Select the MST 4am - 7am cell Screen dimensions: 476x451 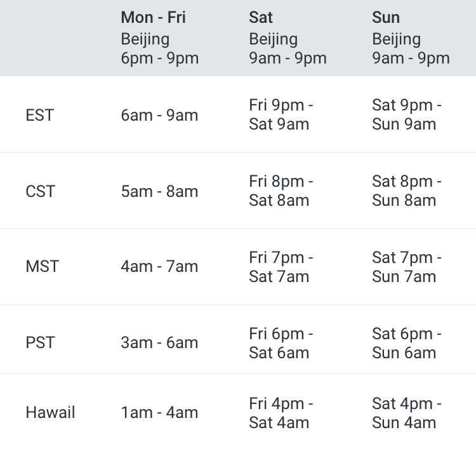click(159, 267)
